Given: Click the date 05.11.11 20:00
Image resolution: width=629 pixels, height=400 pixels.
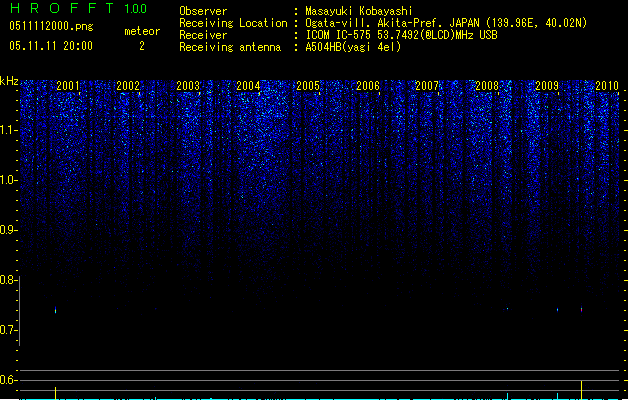Looking at the screenshot, I should [x=51, y=46].
